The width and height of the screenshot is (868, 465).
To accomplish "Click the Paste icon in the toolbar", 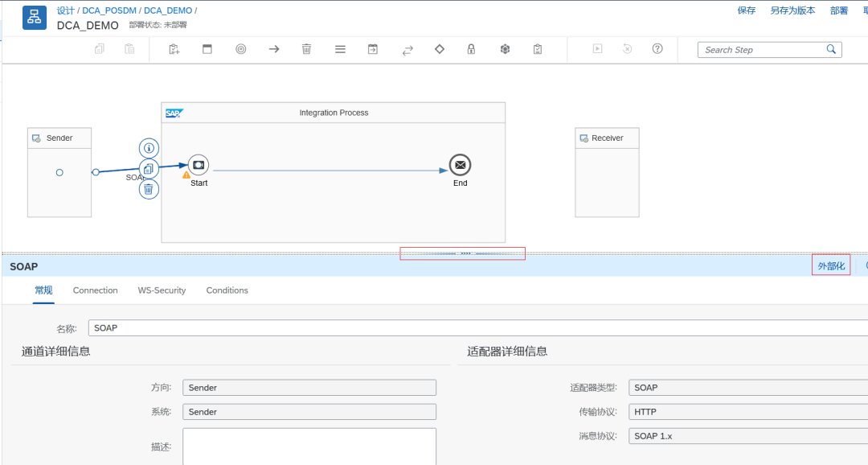I will click(x=129, y=49).
